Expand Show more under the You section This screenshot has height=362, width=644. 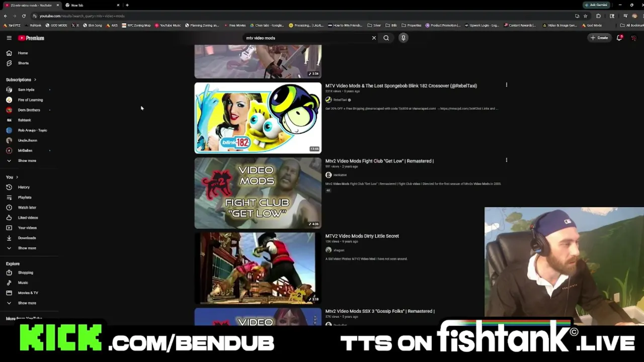[21, 248]
